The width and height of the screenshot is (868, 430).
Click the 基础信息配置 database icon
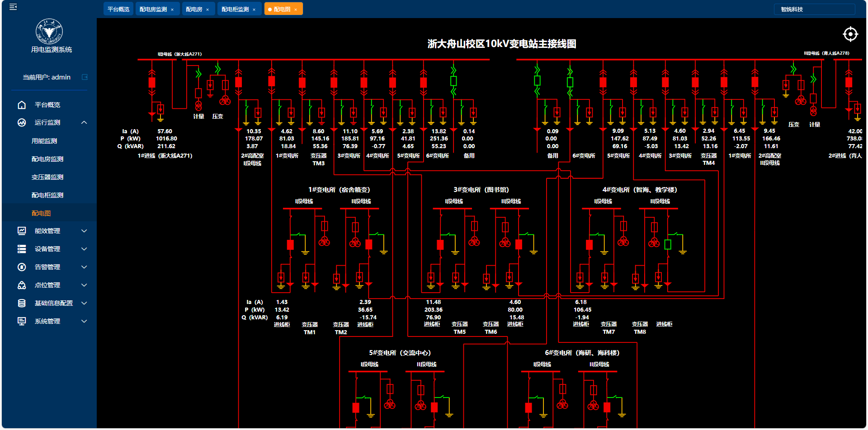coord(22,303)
